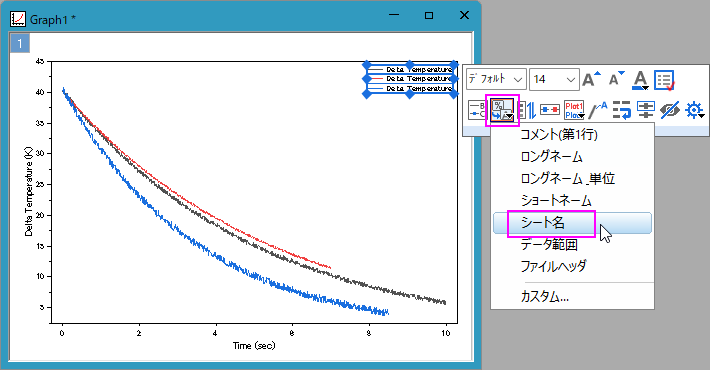Image resolution: width=710 pixels, height=370 pixels.
Task: Click the Time (sec) X axis title
Action: (x=254, y=346)
